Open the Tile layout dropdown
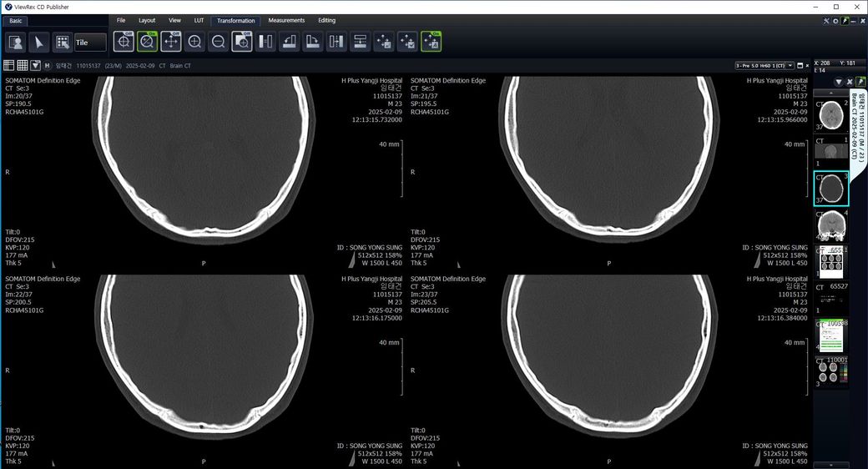Screen dimensions: 868x469 [x=90, y=42]
